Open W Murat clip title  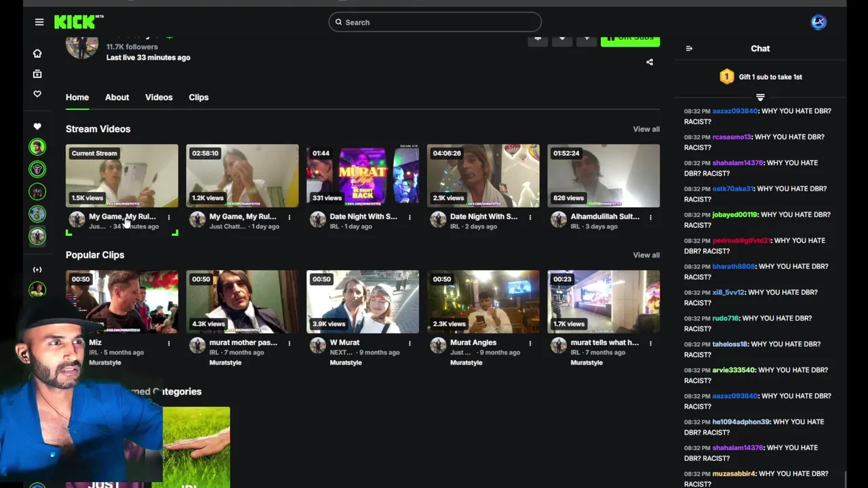(344, 343)
